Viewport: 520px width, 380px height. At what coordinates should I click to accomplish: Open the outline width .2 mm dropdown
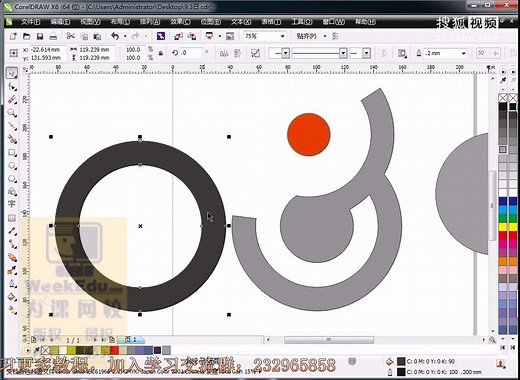pyautogui.click(x=463, y=53)
